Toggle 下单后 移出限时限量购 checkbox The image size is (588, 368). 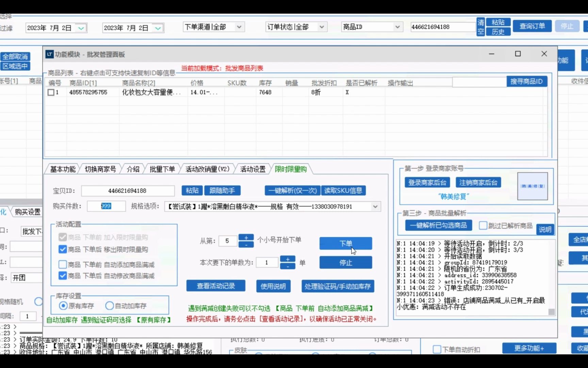point(63,249)
